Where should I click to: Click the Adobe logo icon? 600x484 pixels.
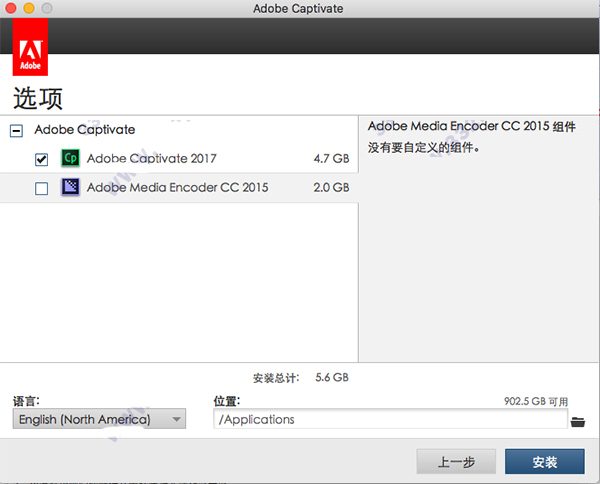(x=30, y=47)
